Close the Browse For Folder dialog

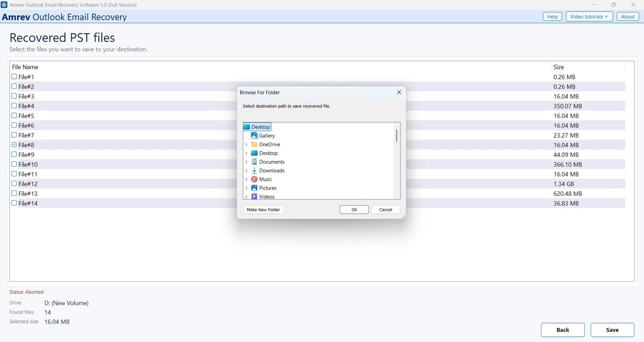[x=399, y=92]
